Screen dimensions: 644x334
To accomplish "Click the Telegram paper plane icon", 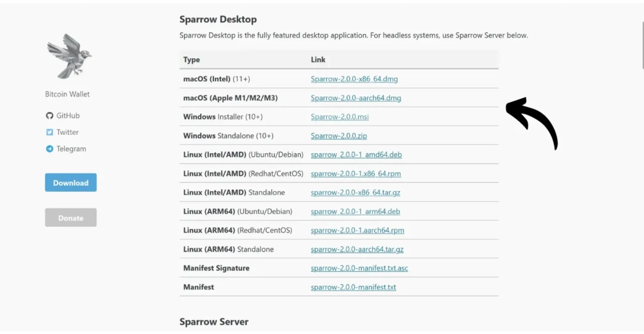I will [x=49, y=149].
